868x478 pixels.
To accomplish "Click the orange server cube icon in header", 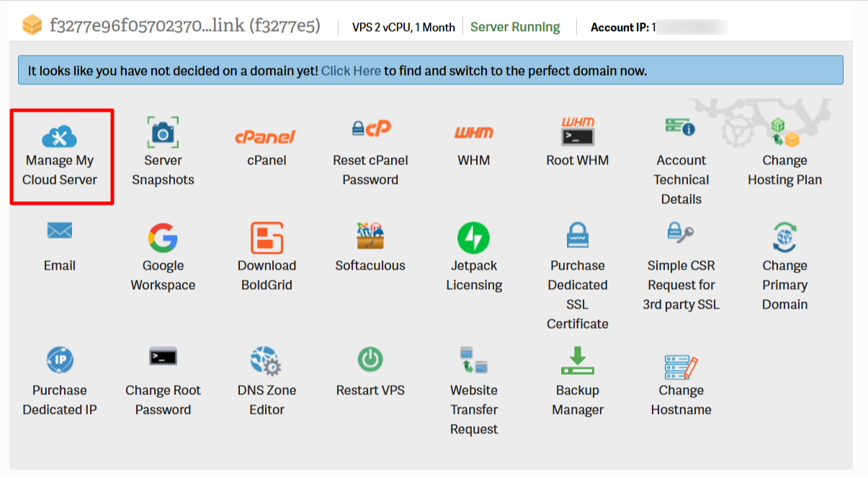I will coord(32,25).
